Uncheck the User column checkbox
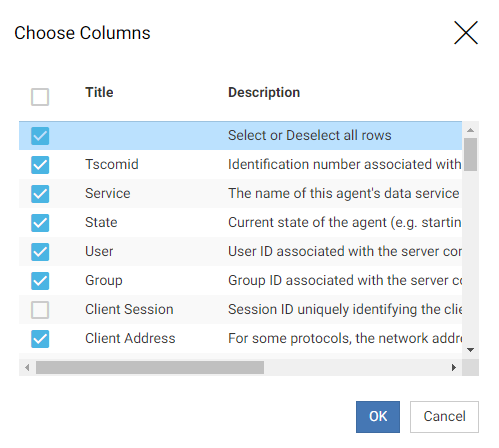This screenshot has height=448, width=499. [x=40, y=252]
